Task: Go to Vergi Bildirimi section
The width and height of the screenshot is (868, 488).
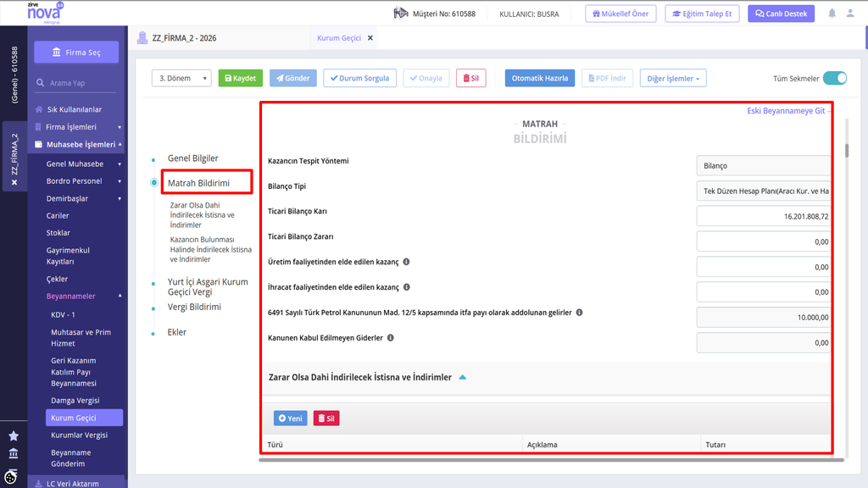Action: coord(194,307)
